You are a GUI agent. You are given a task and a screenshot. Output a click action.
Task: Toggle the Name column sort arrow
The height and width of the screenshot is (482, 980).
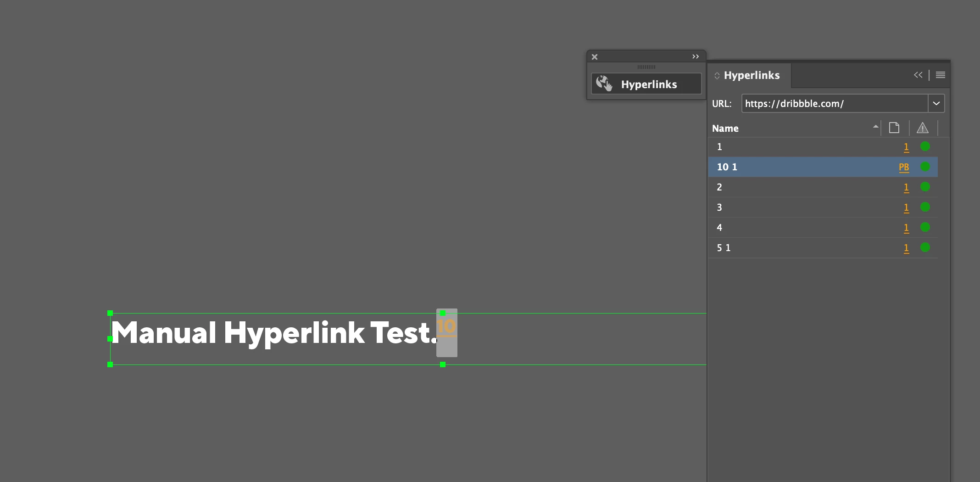click(875, 127)
